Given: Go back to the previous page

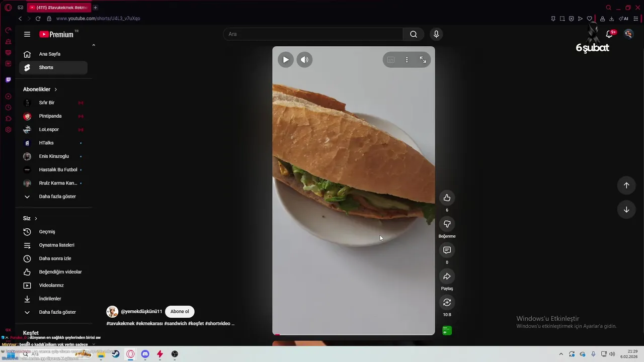Looking at the screenshot, I should tap(20, 19).
